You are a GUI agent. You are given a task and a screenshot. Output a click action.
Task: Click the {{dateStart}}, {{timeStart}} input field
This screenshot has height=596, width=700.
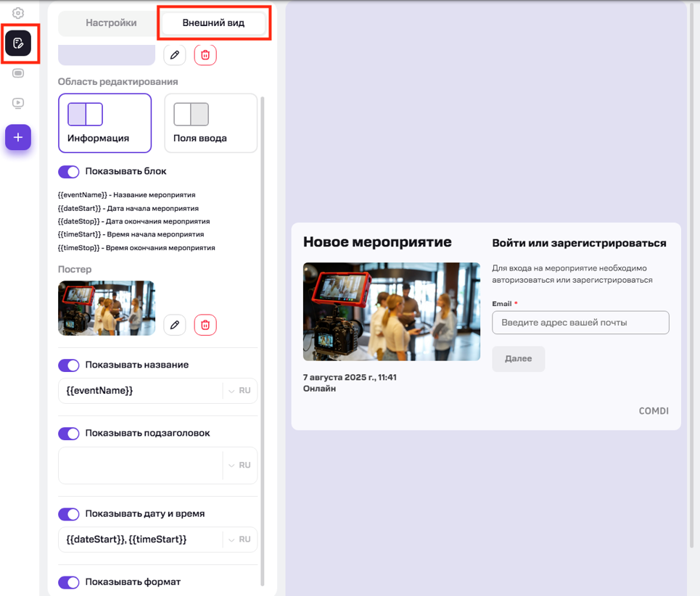(x=157, y=539)
